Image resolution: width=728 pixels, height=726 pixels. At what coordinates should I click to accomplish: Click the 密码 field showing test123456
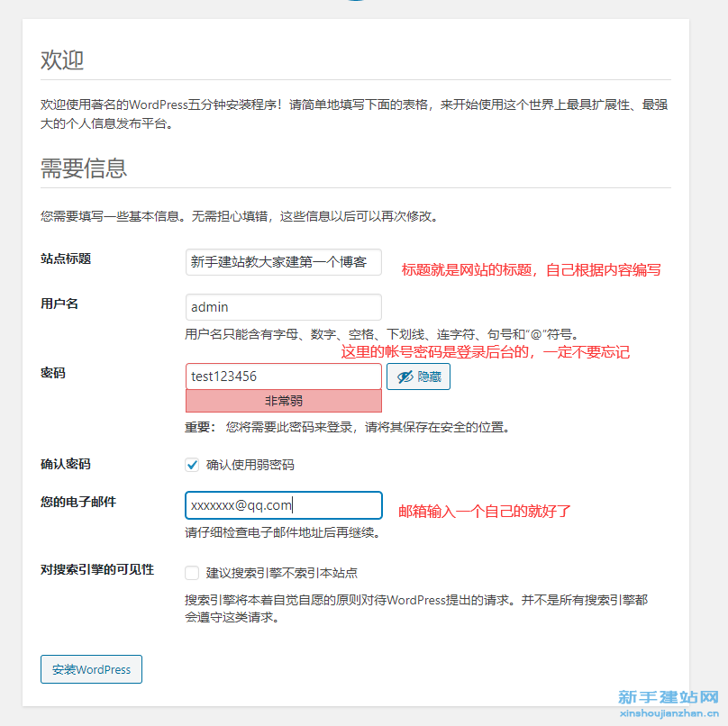click(283, 377)
